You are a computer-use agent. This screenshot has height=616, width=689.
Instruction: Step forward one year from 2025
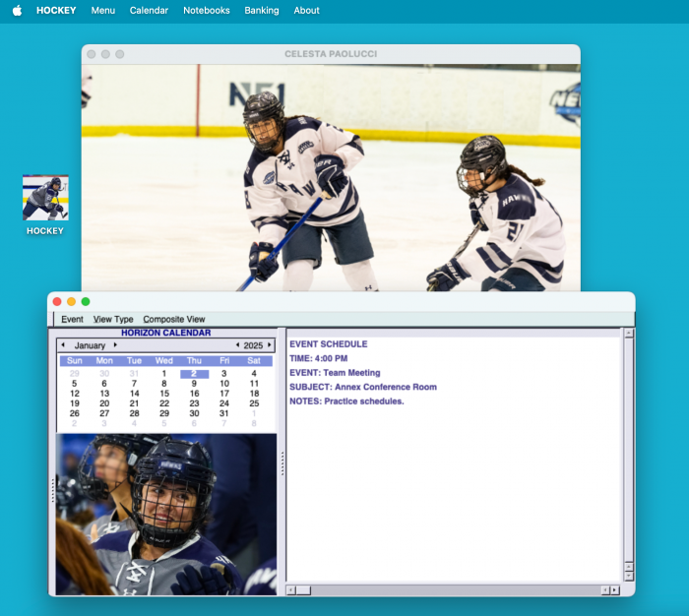tap(270, 345)
